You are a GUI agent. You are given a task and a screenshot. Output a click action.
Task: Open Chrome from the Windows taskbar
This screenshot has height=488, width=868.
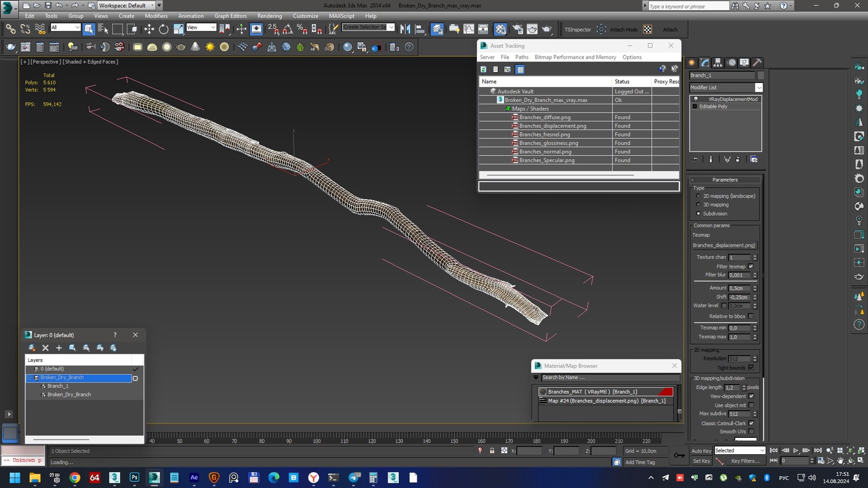(x=75, y=478)
